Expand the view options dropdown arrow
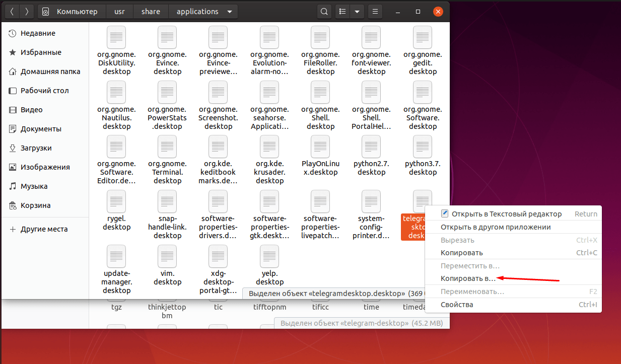Image resolution: width=621 pixels, height=364 pixels. 357,12
